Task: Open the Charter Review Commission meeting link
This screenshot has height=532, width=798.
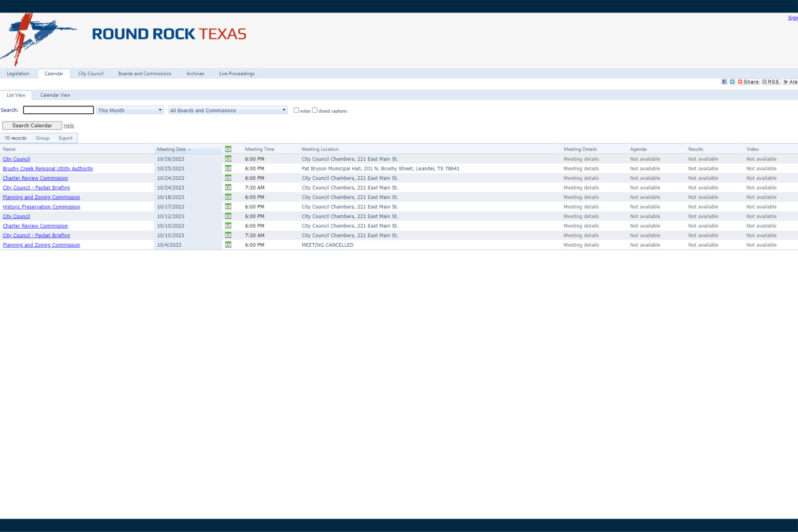Action: 35,178
